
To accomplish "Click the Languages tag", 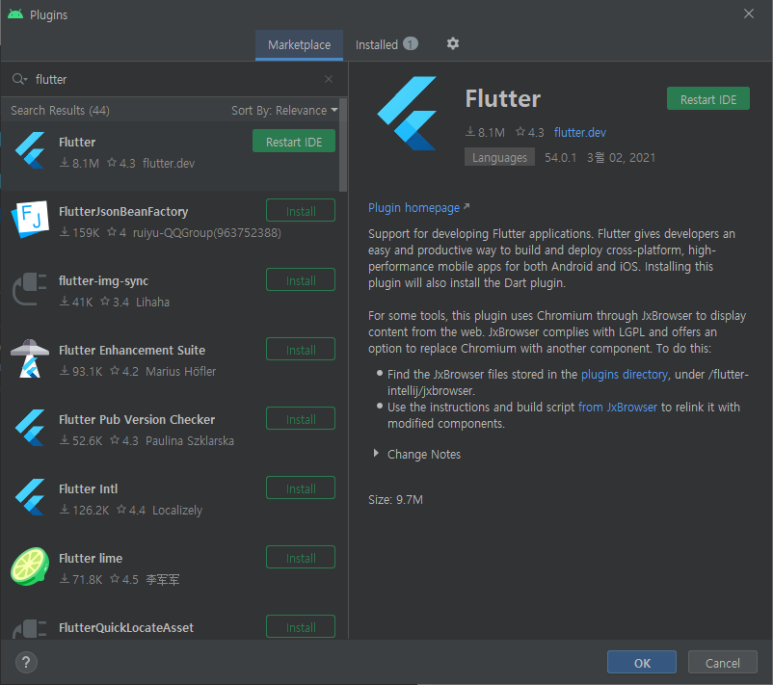I will click(x=499, y=157).
